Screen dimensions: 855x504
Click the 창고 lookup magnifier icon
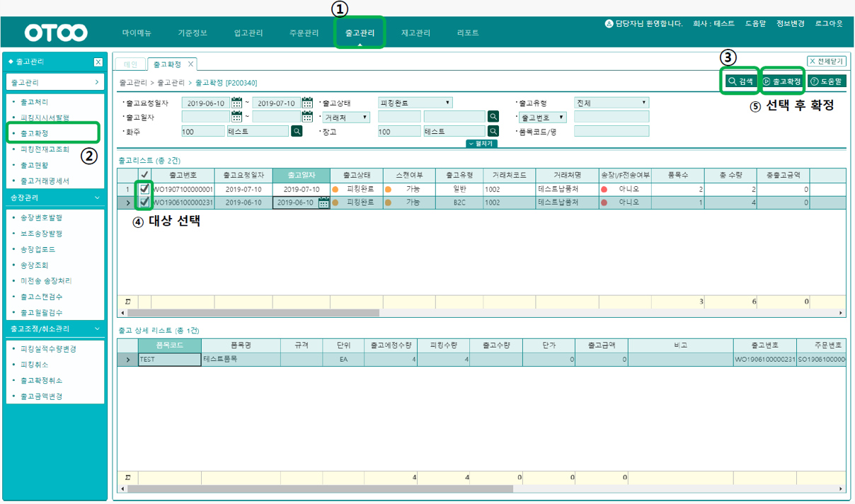pyautogui.click(x=493, y=131)
